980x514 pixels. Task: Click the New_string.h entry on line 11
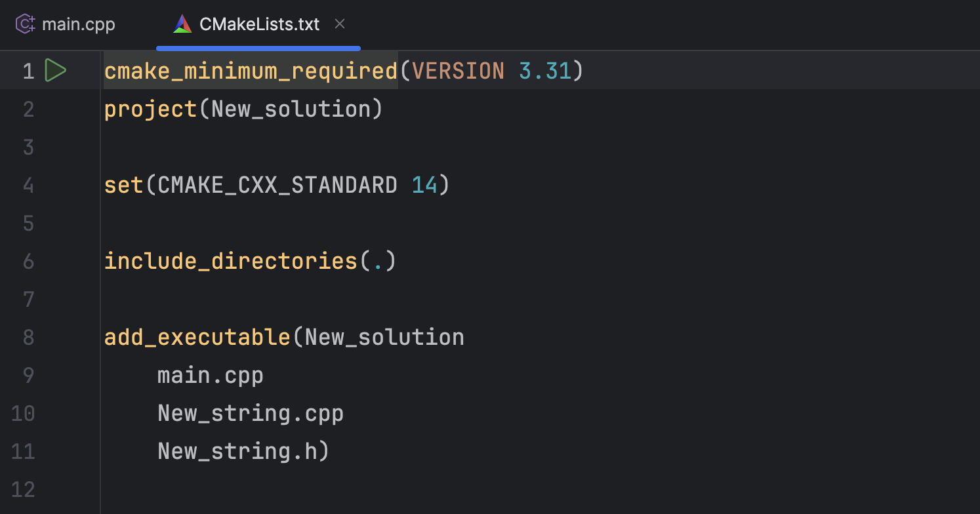click(236, 451)
